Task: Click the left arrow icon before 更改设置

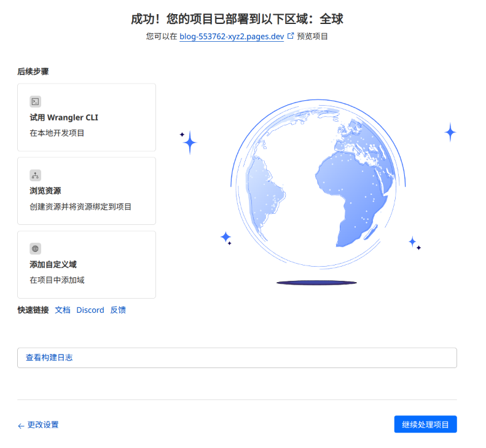Action: tap(21, 425)
